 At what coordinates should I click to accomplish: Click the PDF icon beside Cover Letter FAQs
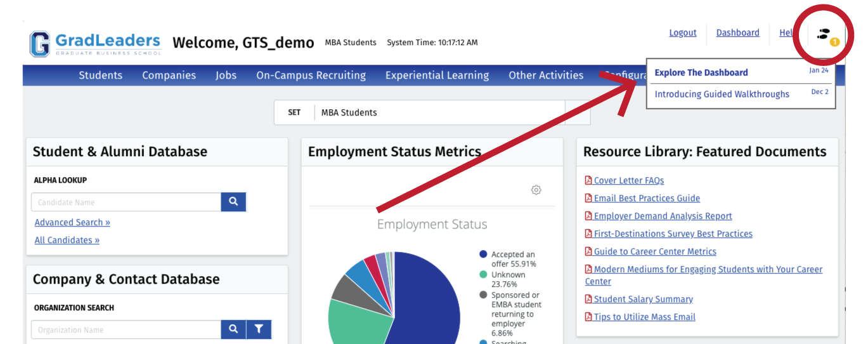pyautogui.click(x=588, y=181)
